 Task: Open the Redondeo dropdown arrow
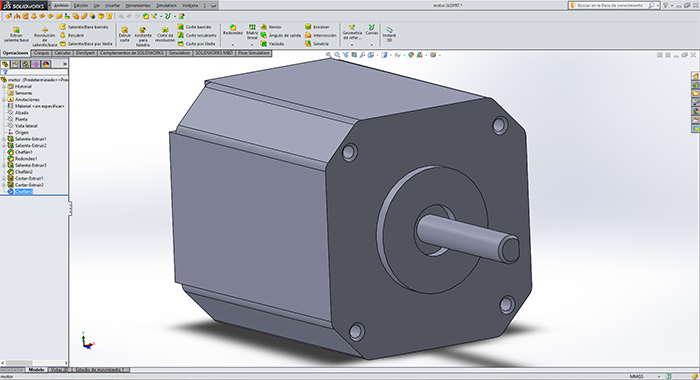(233, 45)
